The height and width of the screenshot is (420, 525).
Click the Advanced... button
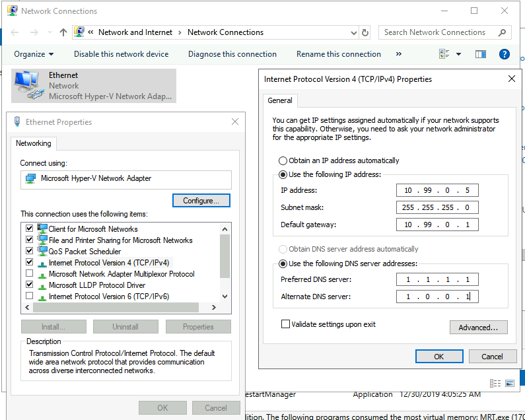point(478,328)
